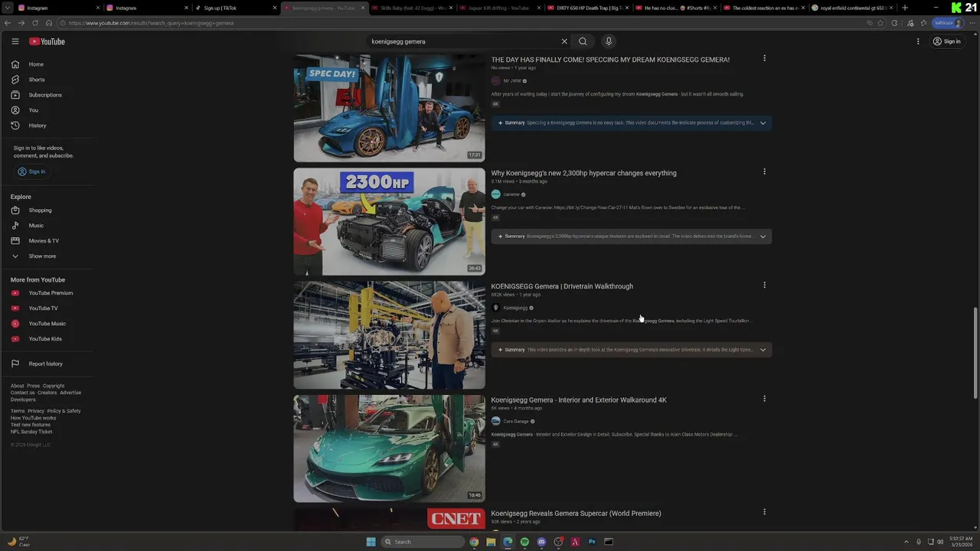Click the YouTube logo
980x551 pixels.
[x=47, y=41]
